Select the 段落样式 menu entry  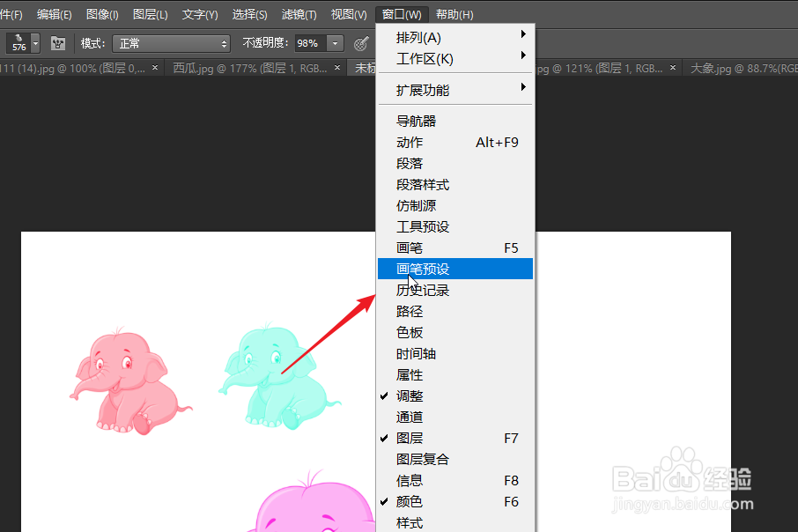pyautogui.click(x=455, y=185)
